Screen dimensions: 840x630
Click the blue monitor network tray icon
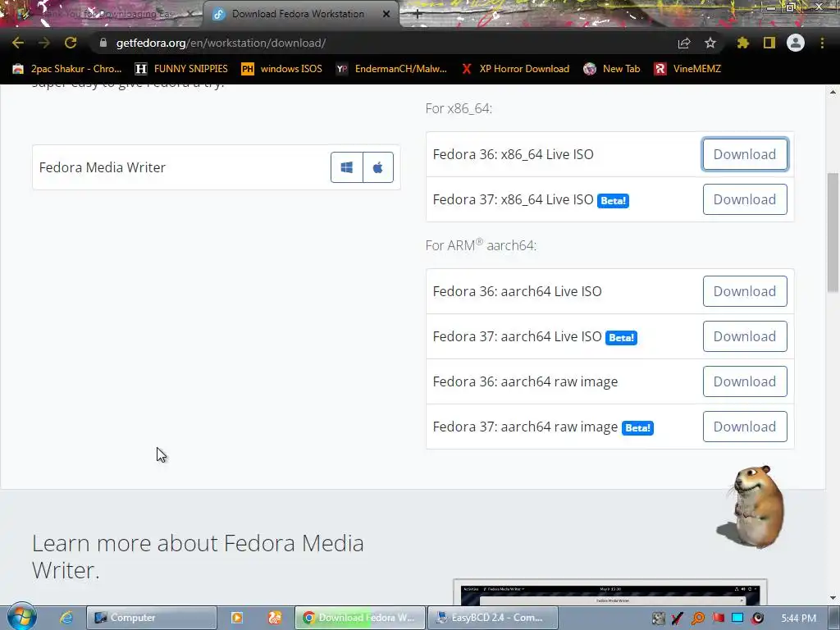click(737, 619)
